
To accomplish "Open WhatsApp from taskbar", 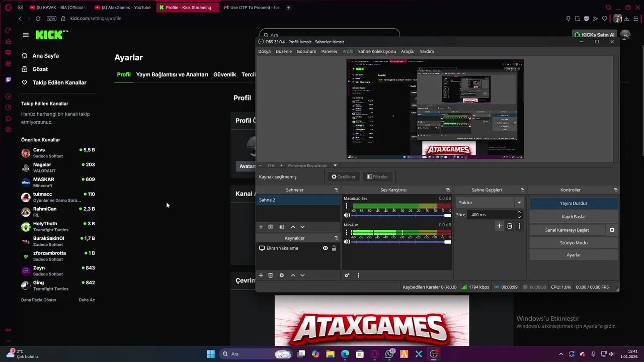I will 389,354.
